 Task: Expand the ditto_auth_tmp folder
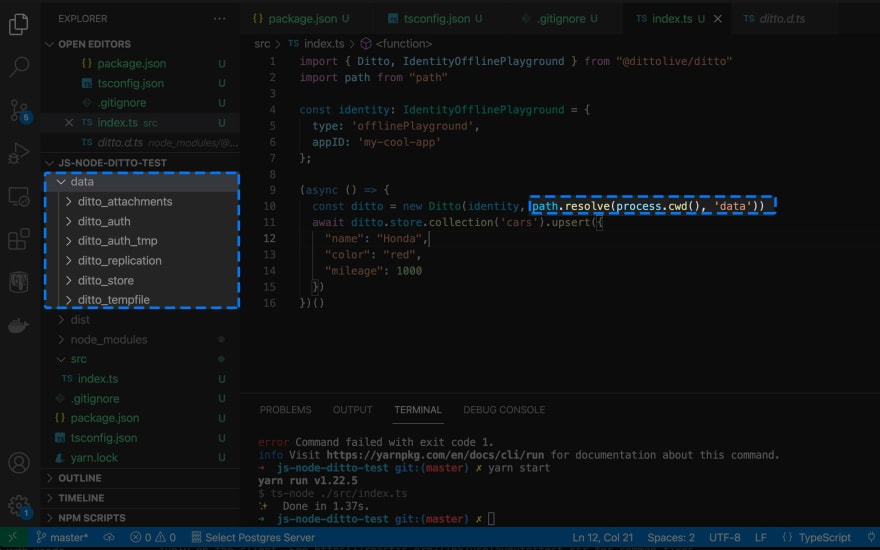[141, 241]
